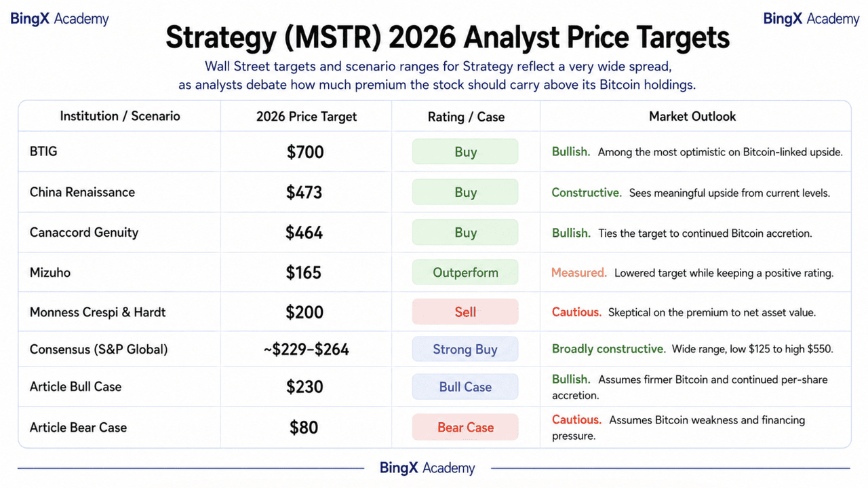The width and height of the screenshot is (868, 488).
Task: Select China Renaissance Buy badge
Action: (x=465, y=192)
